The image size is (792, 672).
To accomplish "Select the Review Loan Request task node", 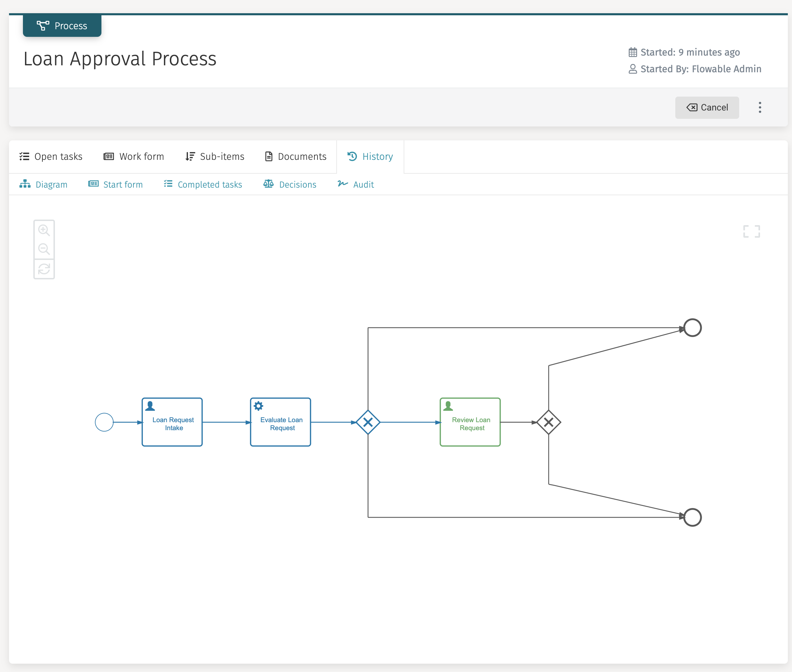I will coord(470,422).
